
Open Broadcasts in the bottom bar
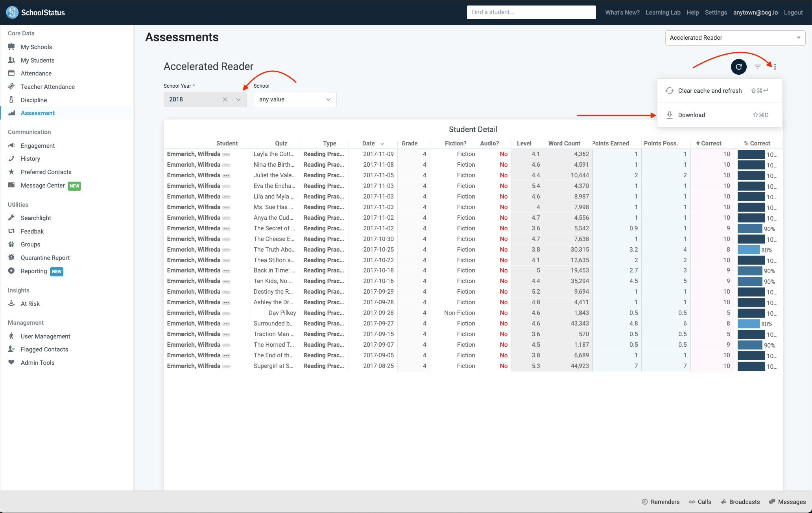click(740, 502)
